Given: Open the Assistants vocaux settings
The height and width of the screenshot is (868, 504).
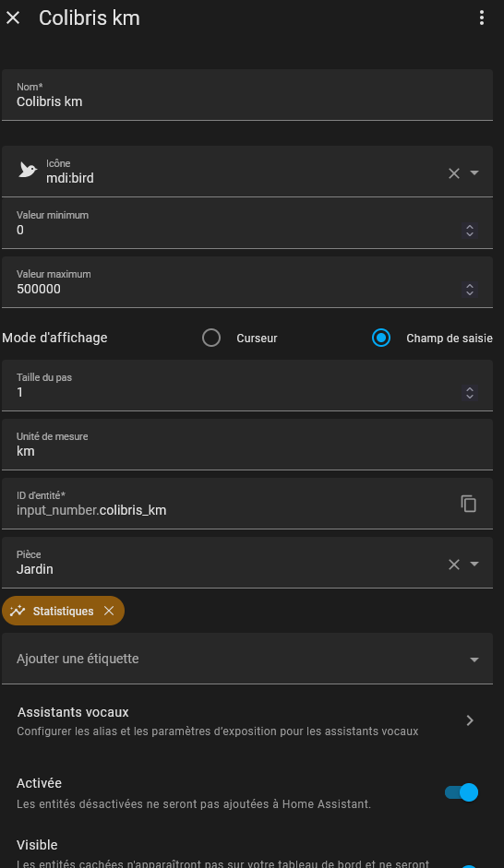Looking at the screenshot, I should (247, 720).
